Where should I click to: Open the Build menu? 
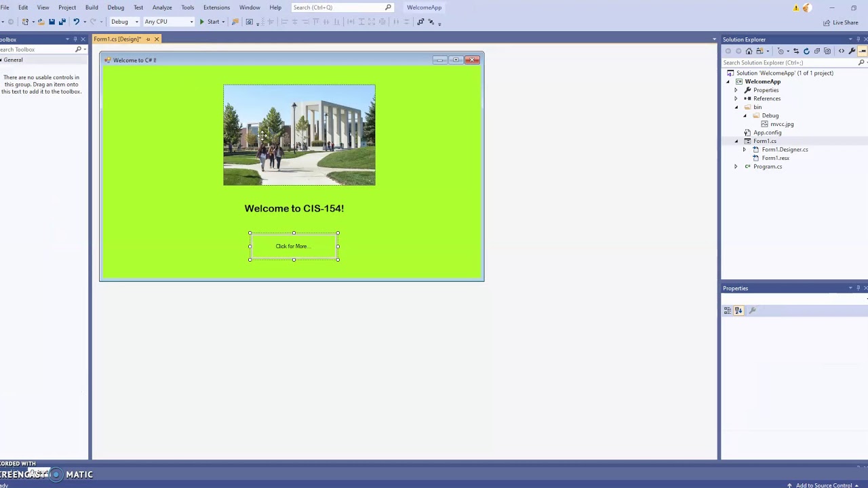coord(92,7)
